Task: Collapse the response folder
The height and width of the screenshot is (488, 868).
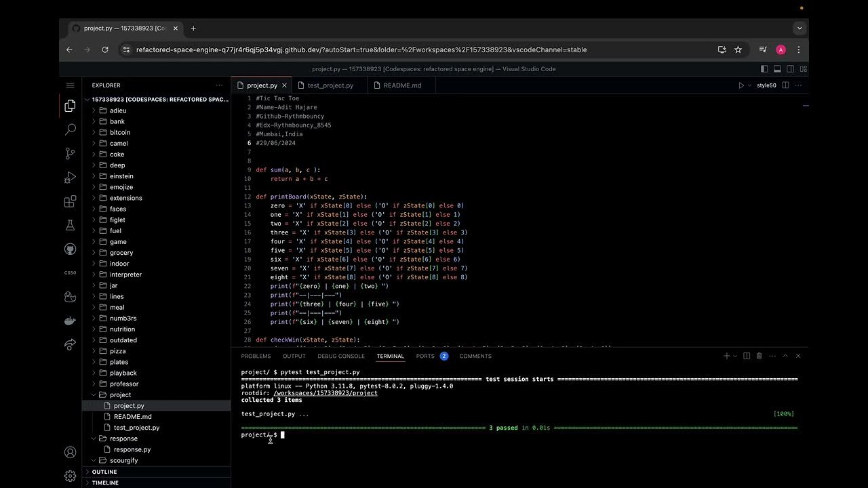Action: [x=94, y=439]
